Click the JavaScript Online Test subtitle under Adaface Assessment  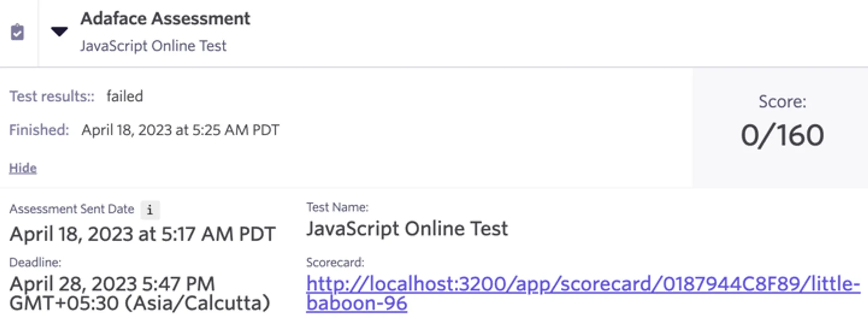tap(153, 46)
